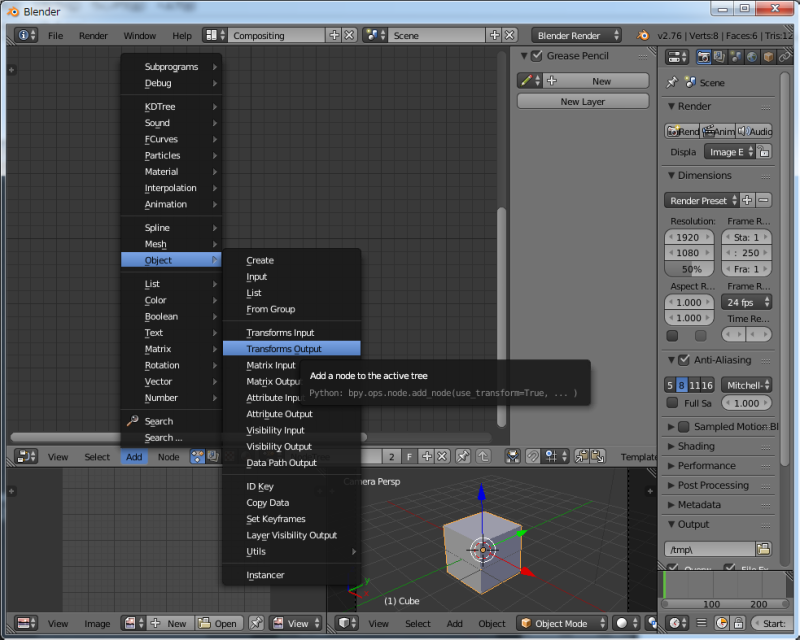Viewport: 800px width, 640px height.
Task: Click the New Layer button
Action: point(583,101)
